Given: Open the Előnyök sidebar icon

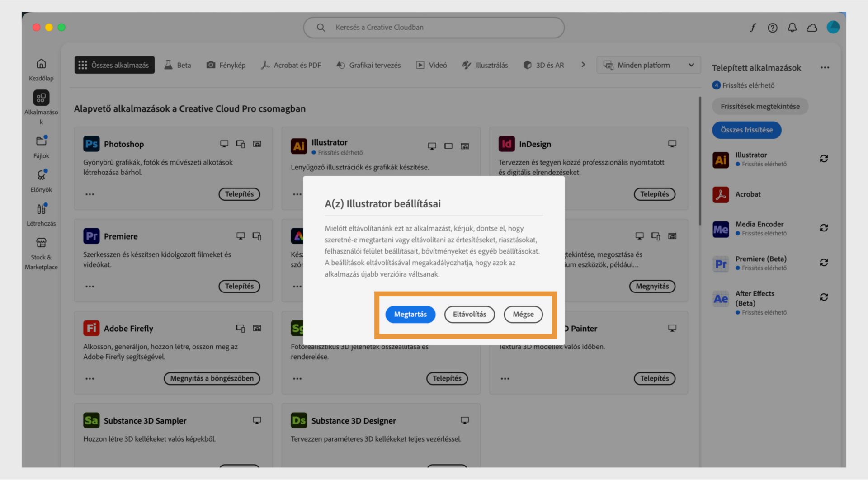Looking at the screenshot, I should [42, 175].
